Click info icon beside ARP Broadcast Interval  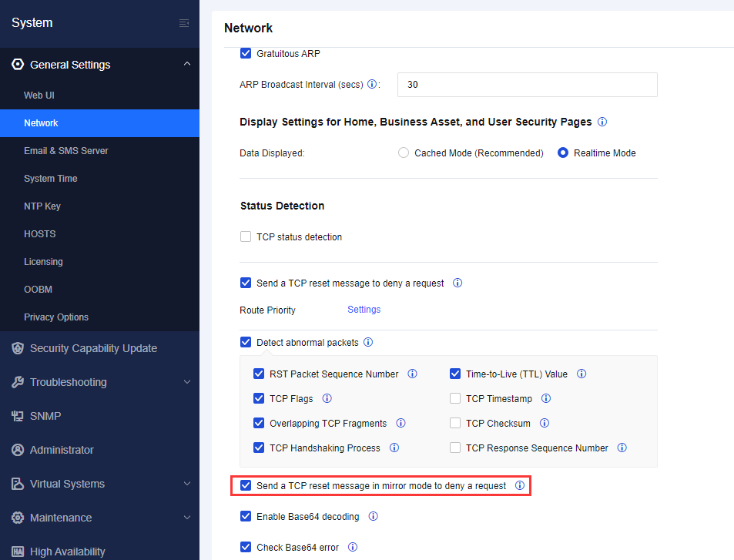tap(372, 85)
